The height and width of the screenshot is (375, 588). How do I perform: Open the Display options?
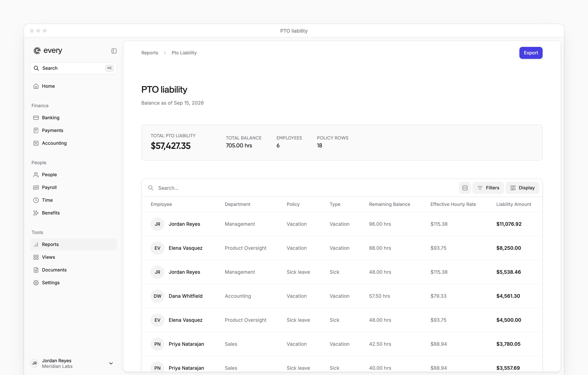click(x=522, y=188)
